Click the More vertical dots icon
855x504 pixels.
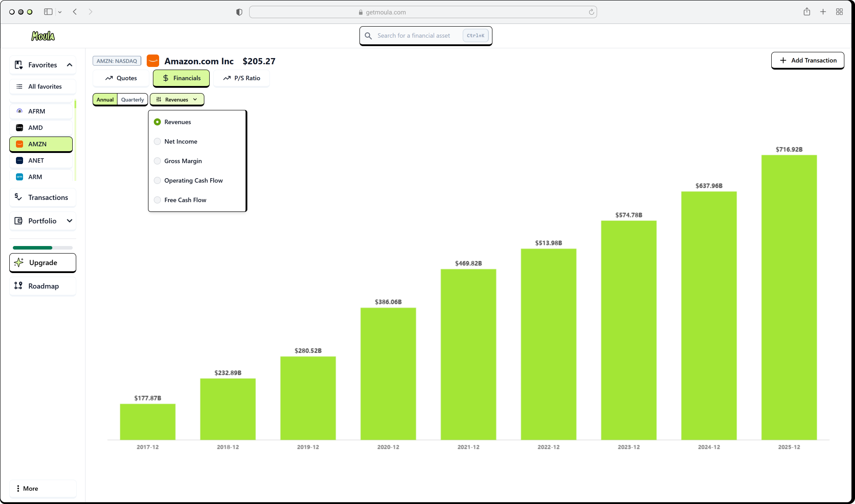click(18, 488)
